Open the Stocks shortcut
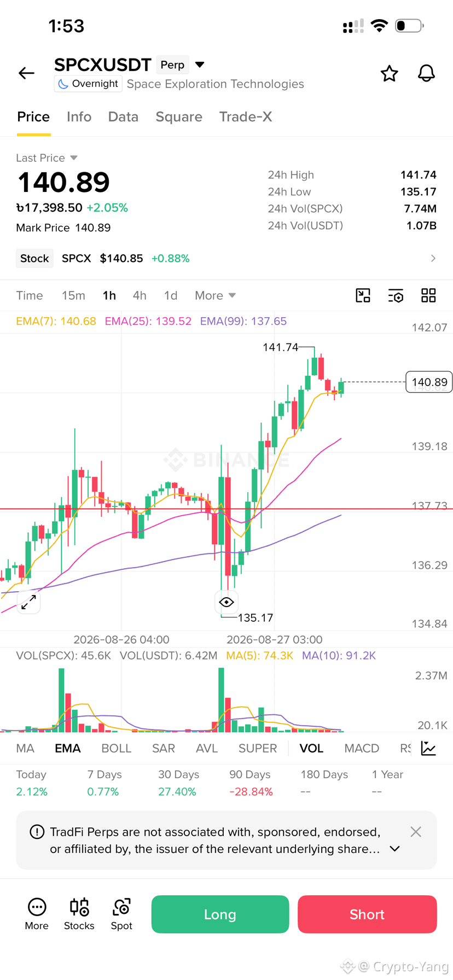 pyautogui.click(x=79, y=914)
